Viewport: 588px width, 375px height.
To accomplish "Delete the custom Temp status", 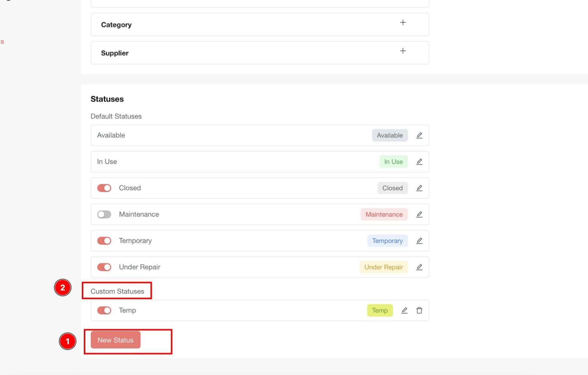I will coord(419,310).
